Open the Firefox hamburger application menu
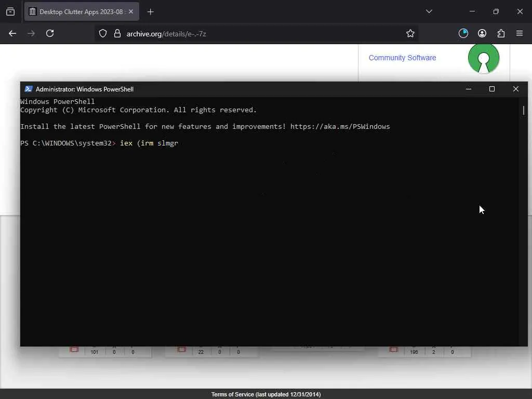This screenshot has height=399, width=532. 520,33
